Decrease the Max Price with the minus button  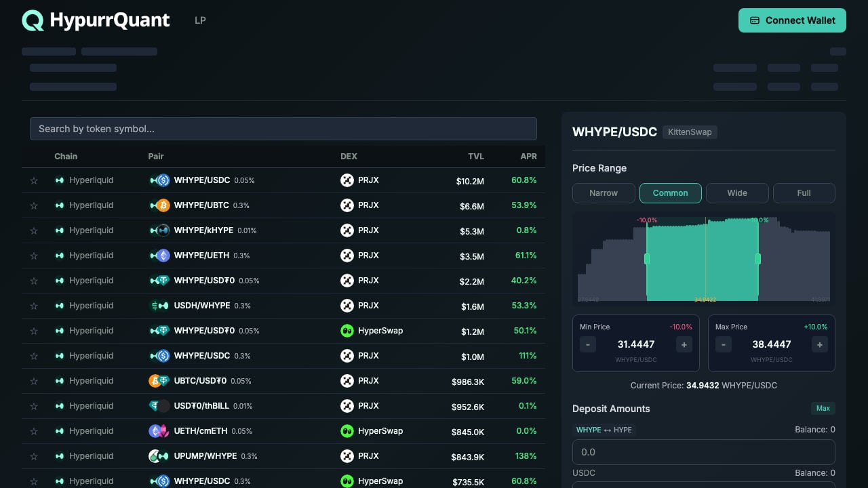[x=724, y=344]
